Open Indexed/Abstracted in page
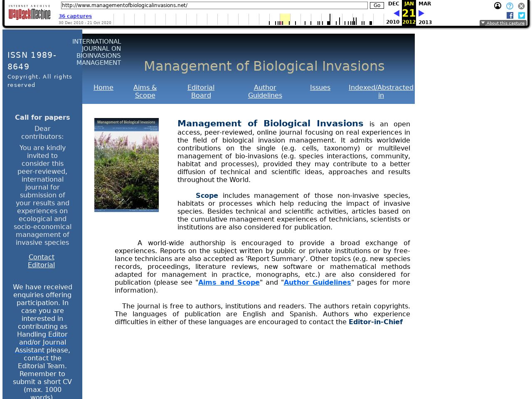The height and width of the screenshot is (399, 532). [x=381, y=91]
